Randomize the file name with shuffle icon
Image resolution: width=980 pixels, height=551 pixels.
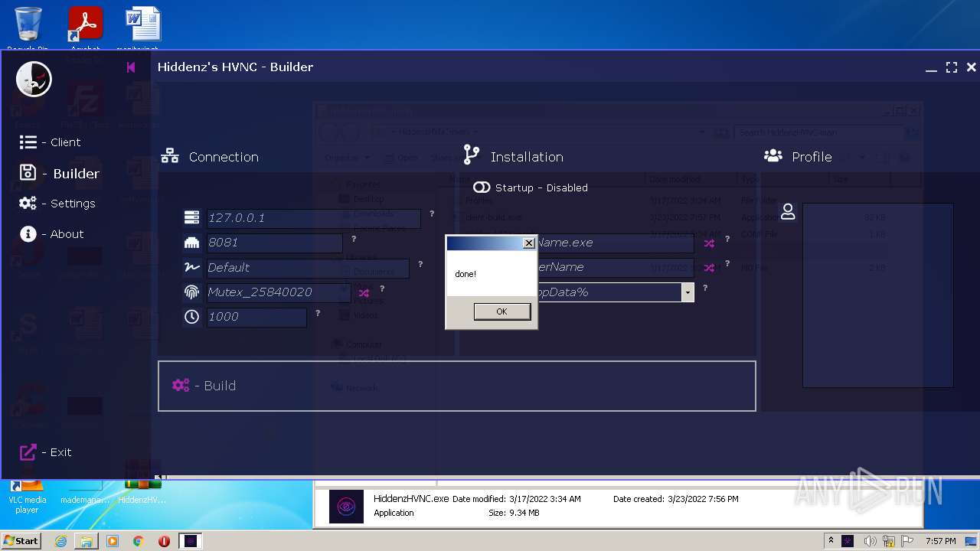[x=709, y=243]
